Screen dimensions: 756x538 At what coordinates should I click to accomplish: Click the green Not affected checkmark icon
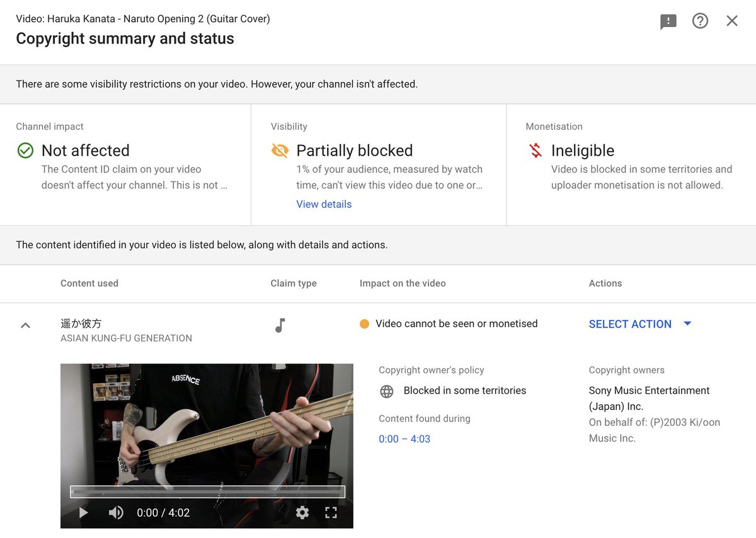tap(25, 151)
